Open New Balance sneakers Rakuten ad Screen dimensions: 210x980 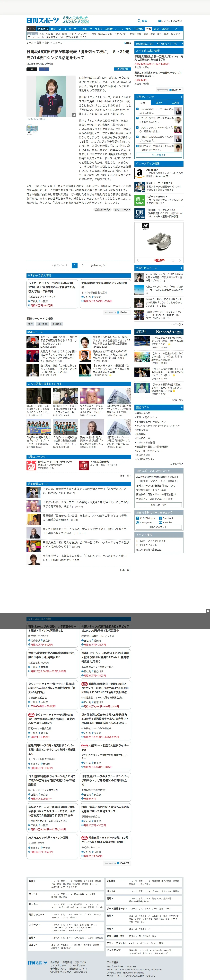coord(159,240)
